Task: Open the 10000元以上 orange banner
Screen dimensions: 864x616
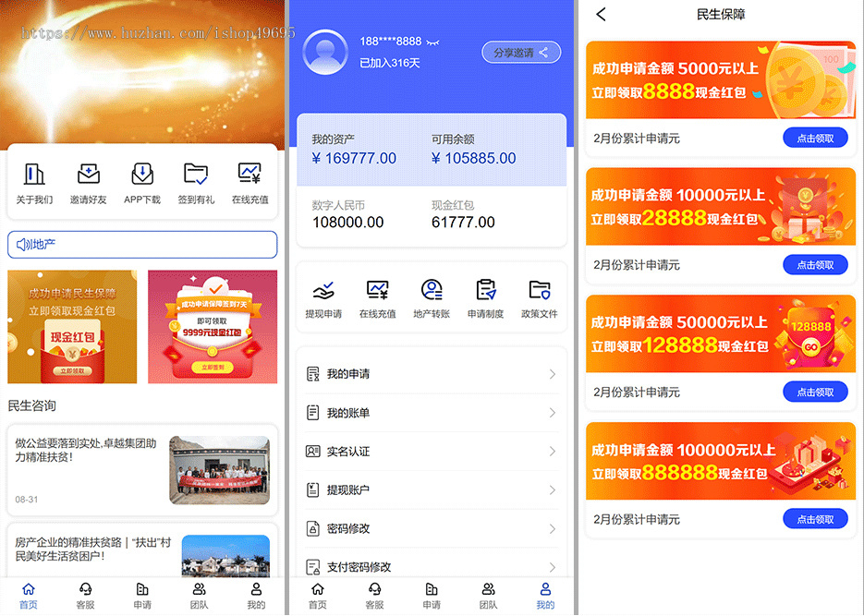Action: [x=721, y=207]
